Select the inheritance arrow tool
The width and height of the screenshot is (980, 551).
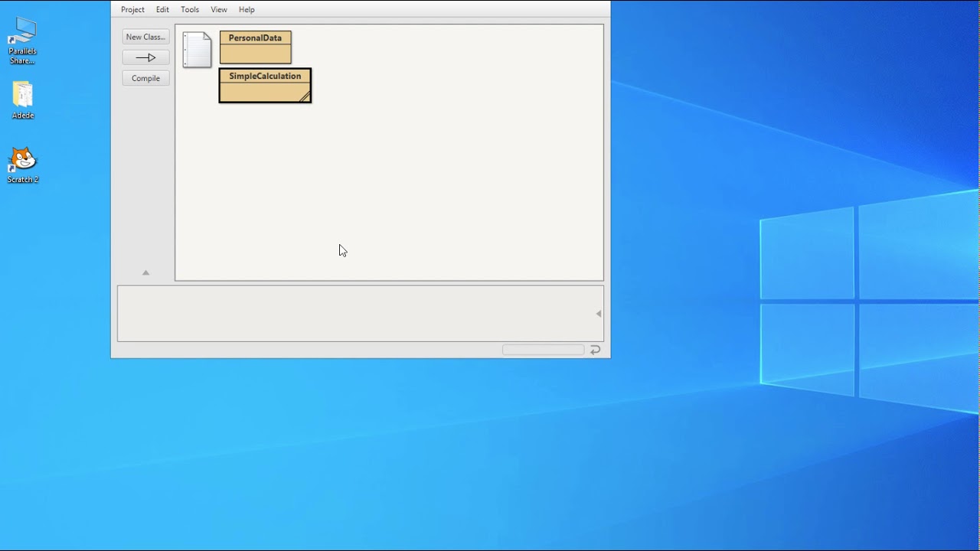coord(145,57)
